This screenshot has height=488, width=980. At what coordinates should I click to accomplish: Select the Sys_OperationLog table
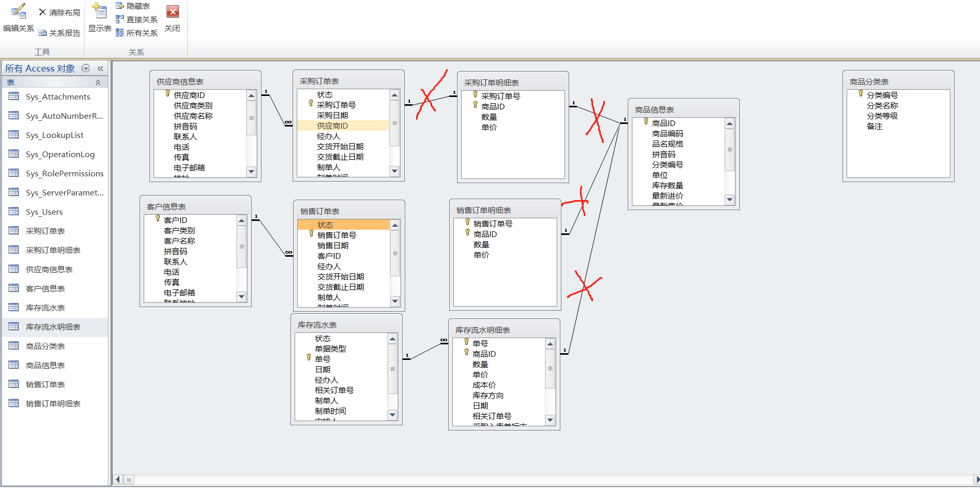click(x=56, y=154)
